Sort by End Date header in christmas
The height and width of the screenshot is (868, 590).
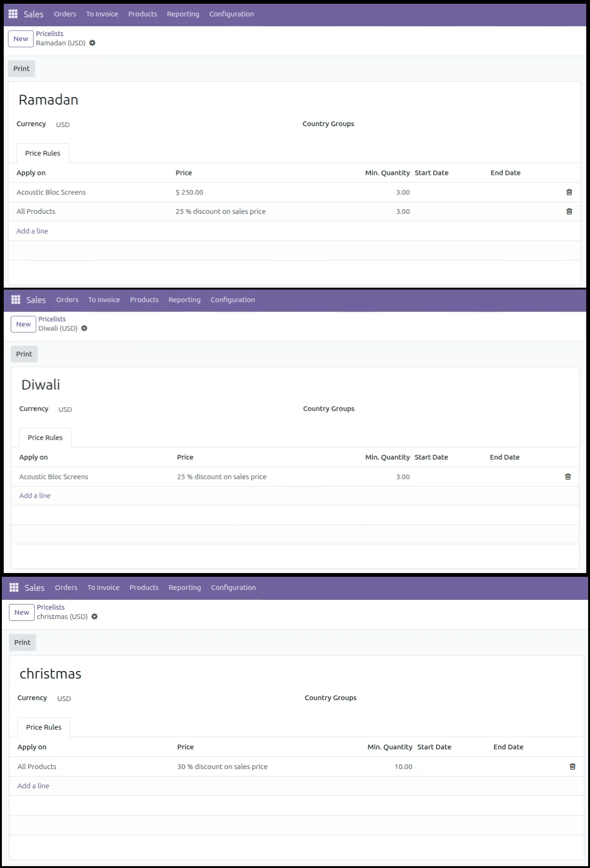pyautogui.click(x=508, y=747)
